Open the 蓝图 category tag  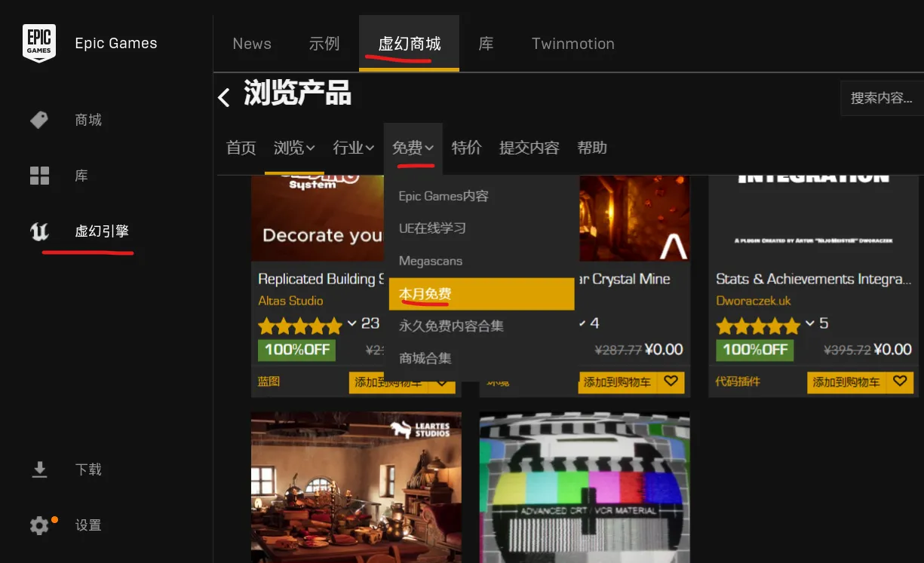(x=269, y=381)
